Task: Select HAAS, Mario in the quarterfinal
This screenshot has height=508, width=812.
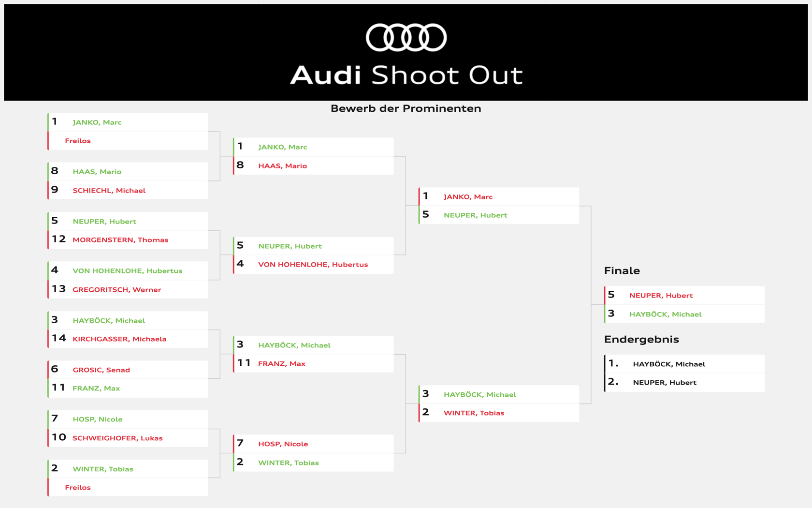Action: [x=313, y=165]
